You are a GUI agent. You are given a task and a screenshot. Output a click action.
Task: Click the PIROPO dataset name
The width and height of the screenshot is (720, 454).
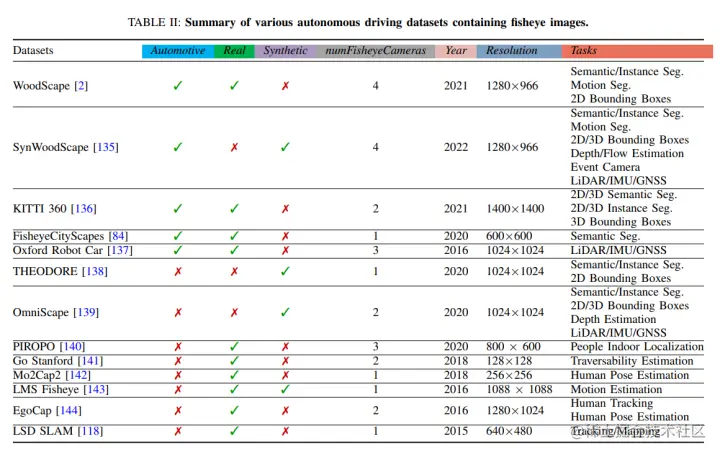point(34,347)
